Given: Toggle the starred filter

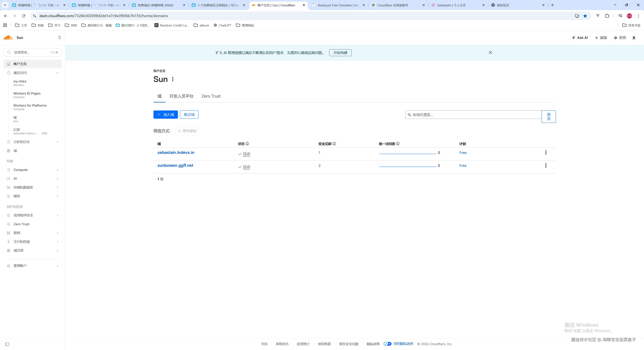Looking at the screenshot, I should click(187, 131).
